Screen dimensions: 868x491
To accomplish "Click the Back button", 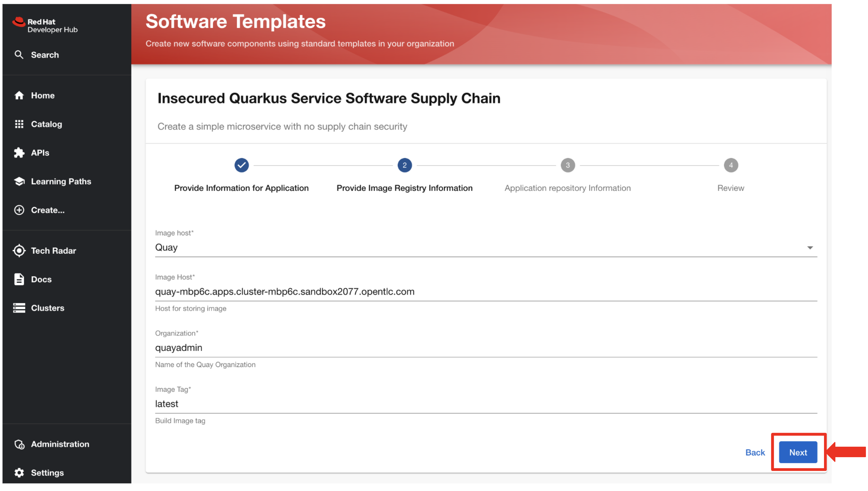I will tap(755, 452).
